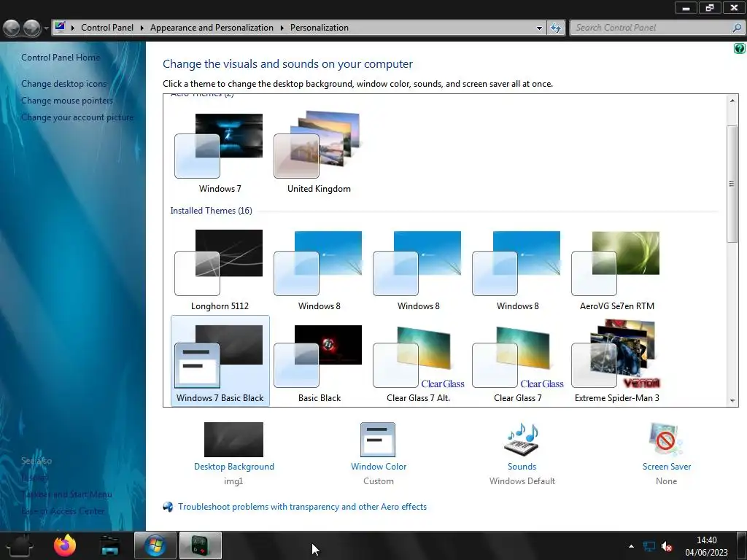The width and height of the screenshot is (747, 560).
Task: Click theme list scroll up arrow
Action: pyautogui.click(x=732, y=101)
